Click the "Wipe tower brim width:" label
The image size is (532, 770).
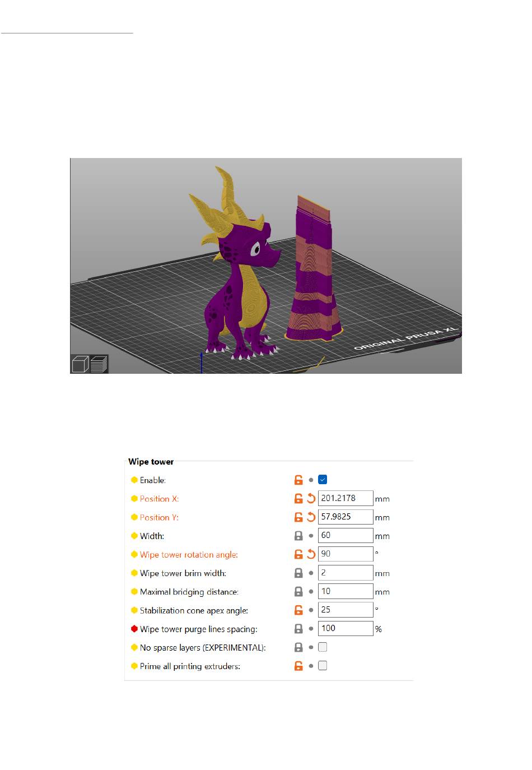[183, 573]
